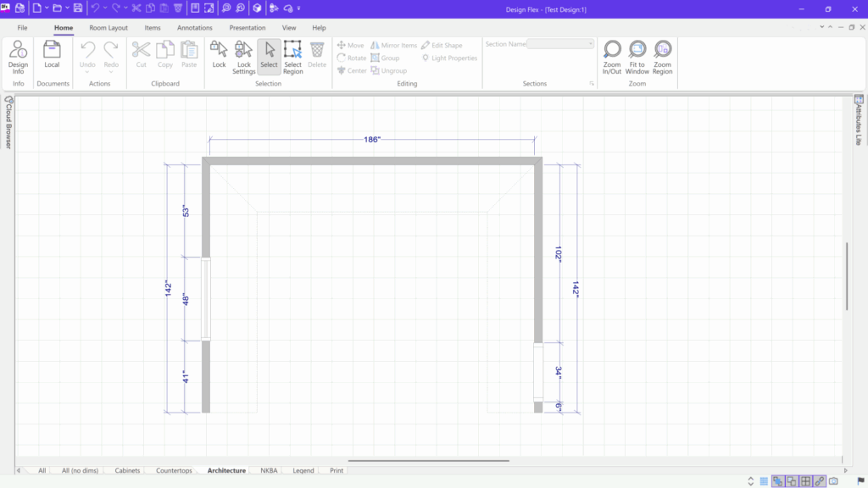Screen dimensions: 868x488
Task: Toggle the link mode icon in status bar
Action: point(819,481)
